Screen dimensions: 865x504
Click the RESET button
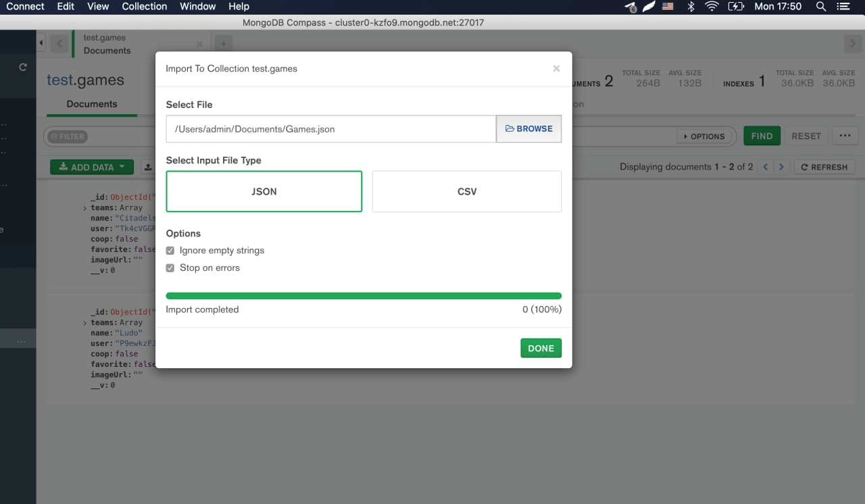pos(806,136)
